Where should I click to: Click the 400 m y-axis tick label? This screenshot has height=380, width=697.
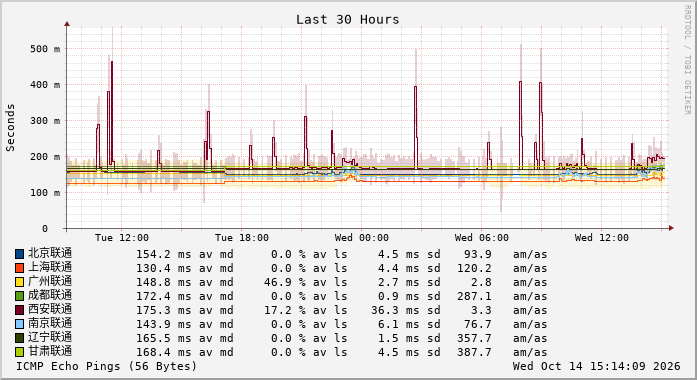pyautogui.click(x=45, y=85)
